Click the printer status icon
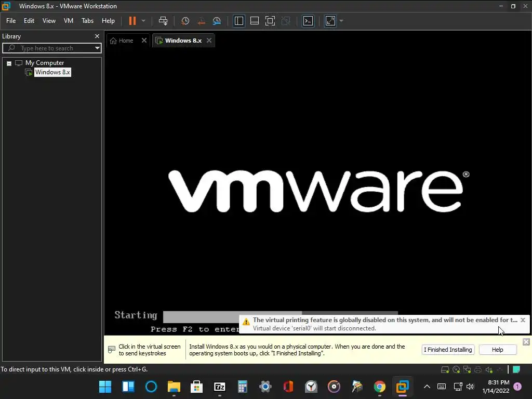 [478, 370]
